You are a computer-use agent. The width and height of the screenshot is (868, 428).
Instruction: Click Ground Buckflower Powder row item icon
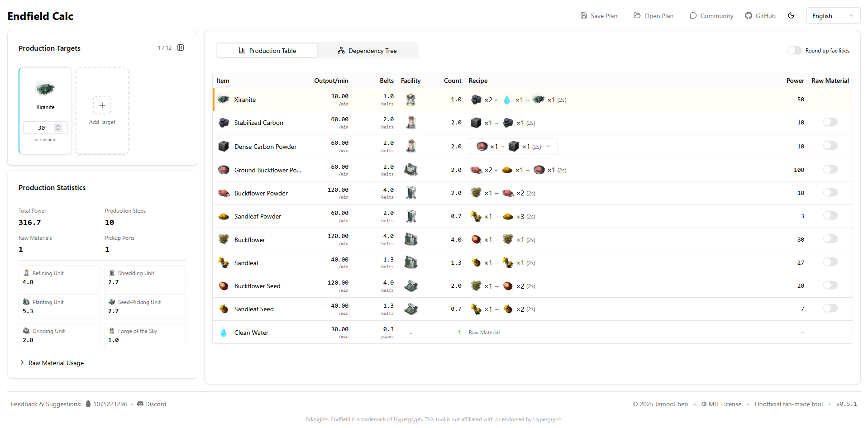click(224, 170)
